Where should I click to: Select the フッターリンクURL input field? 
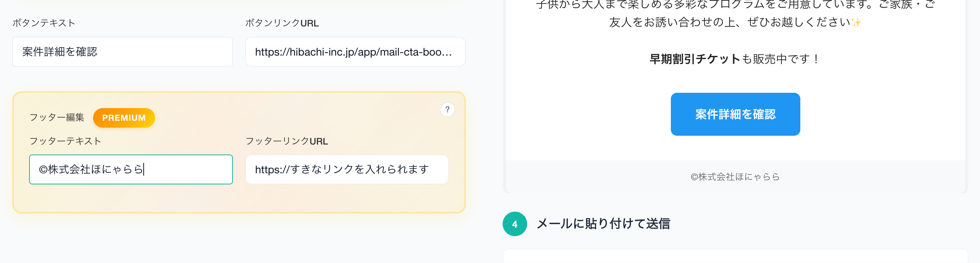point(347,169)
